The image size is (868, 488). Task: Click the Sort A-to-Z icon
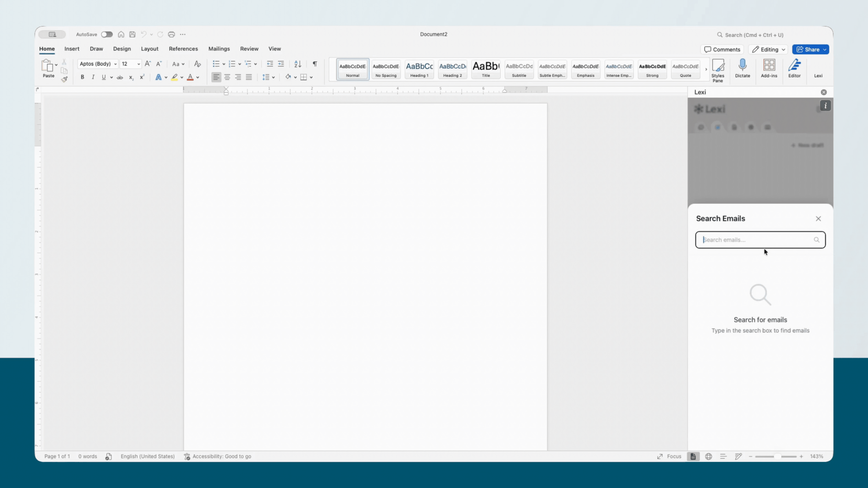click(x=297, y=64)
